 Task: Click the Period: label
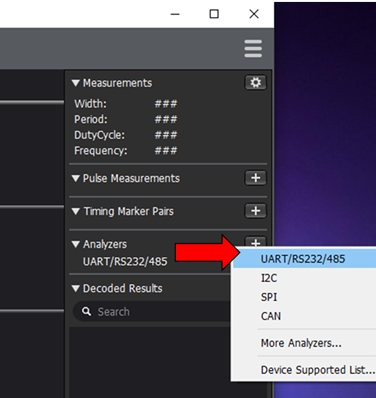point(91,119)
